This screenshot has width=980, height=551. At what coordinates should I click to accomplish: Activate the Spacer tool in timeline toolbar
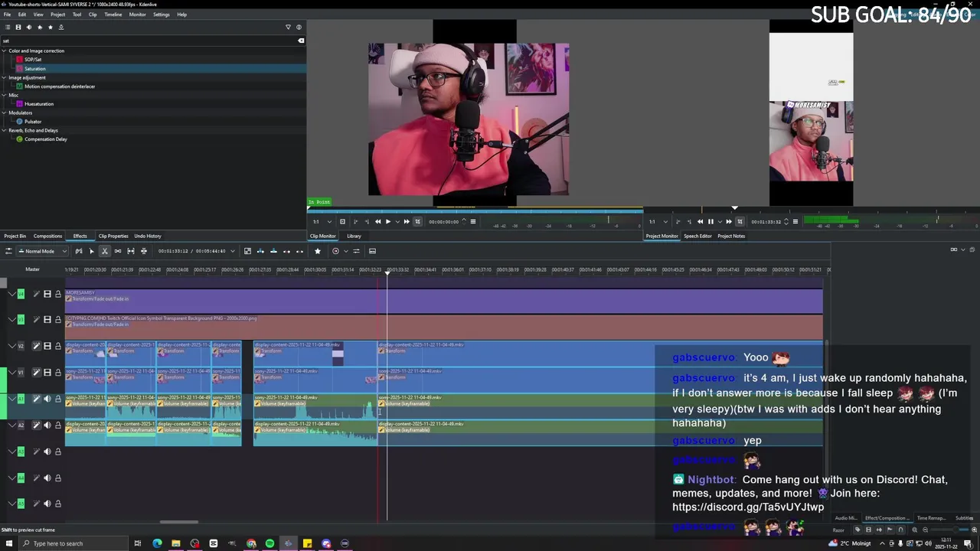pos(118,251)
